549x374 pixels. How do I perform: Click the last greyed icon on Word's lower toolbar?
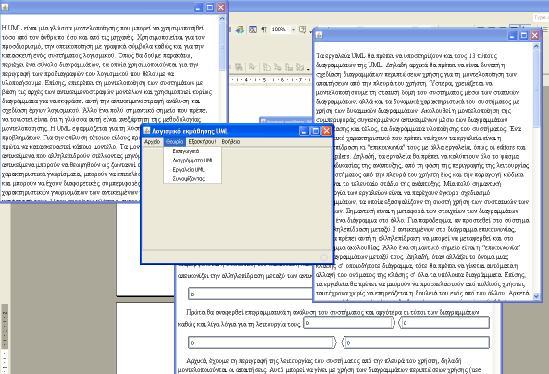(x=300, y=67)
